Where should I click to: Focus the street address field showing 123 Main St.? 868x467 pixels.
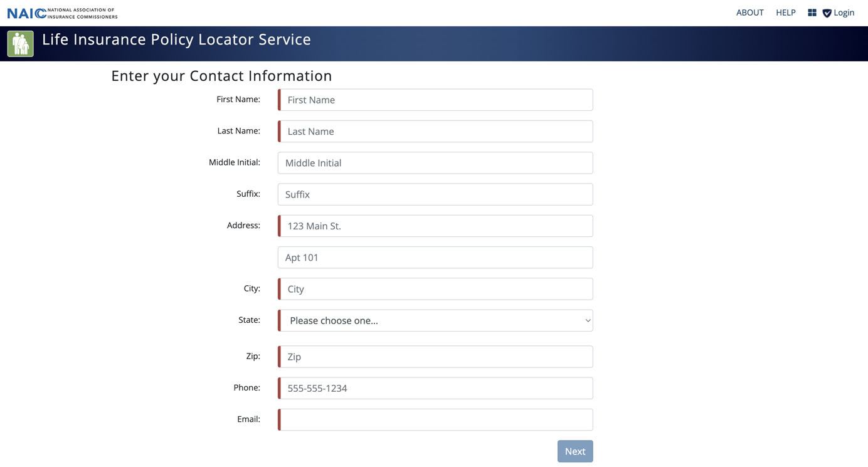[x=435, y=226]
